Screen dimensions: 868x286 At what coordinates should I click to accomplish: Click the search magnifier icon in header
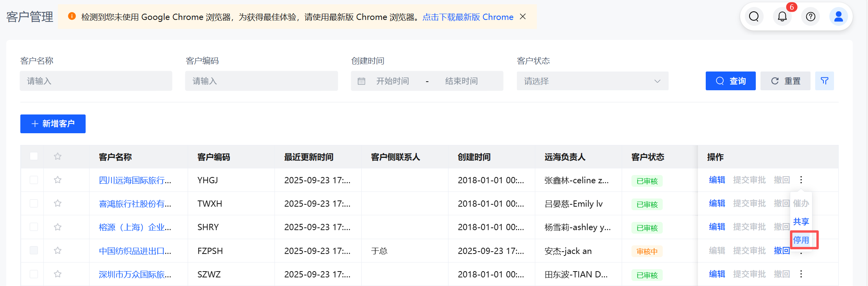[x=754, y=16]
